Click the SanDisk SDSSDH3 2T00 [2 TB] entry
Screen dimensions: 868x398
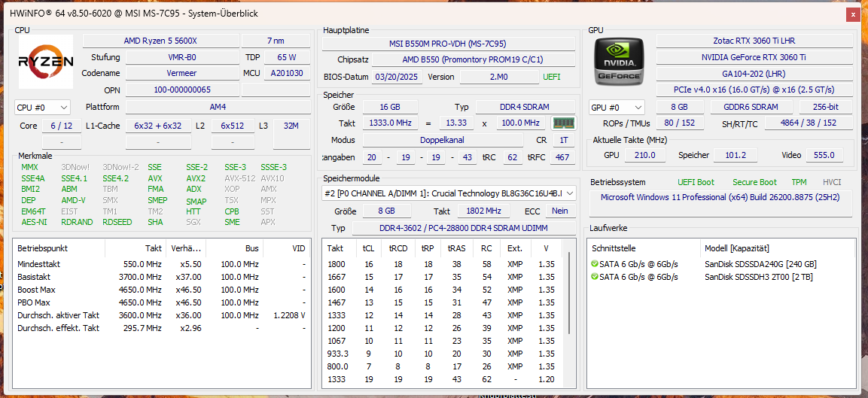(758, 277)
